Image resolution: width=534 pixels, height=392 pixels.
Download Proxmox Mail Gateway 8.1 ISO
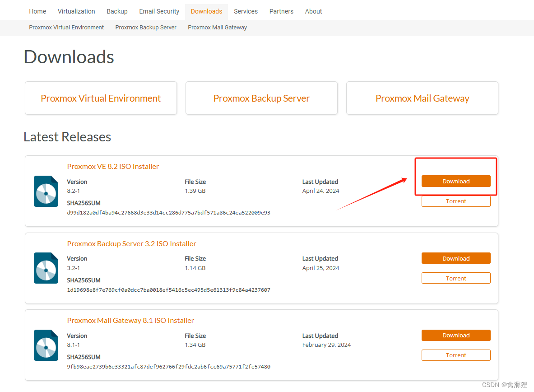(x=456, y=336)
